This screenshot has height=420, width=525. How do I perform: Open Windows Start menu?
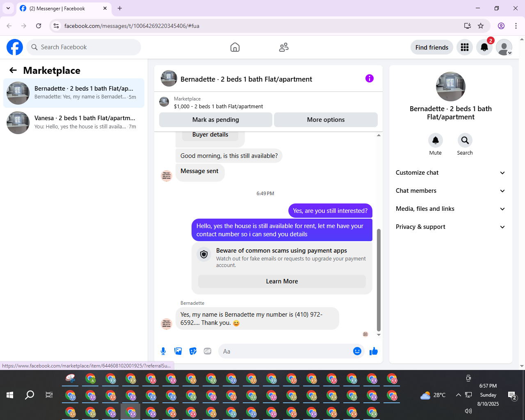pos(10,395)
